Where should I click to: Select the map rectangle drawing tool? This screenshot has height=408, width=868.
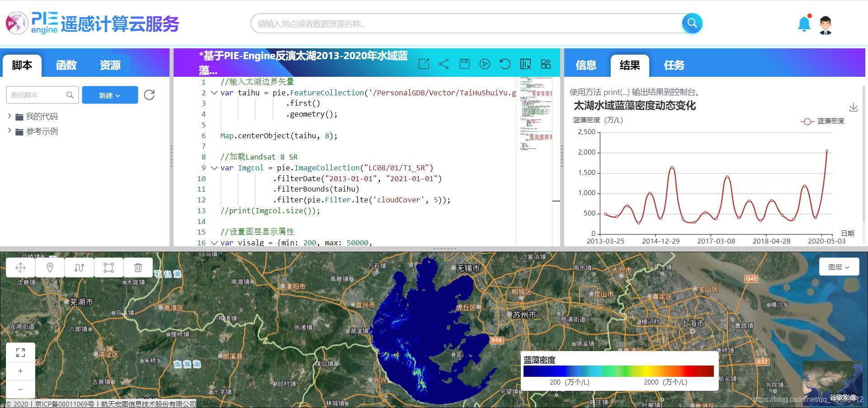click(108, 268)
